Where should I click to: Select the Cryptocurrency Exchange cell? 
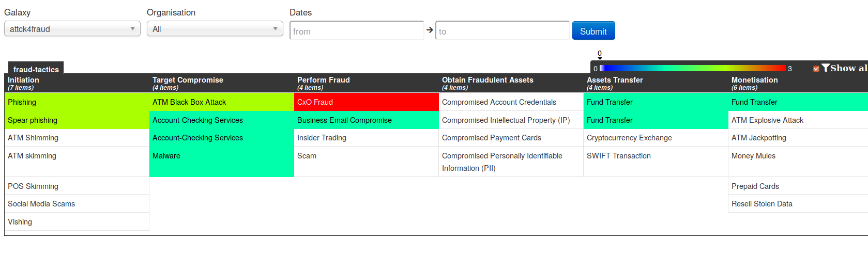coord(656,138)
